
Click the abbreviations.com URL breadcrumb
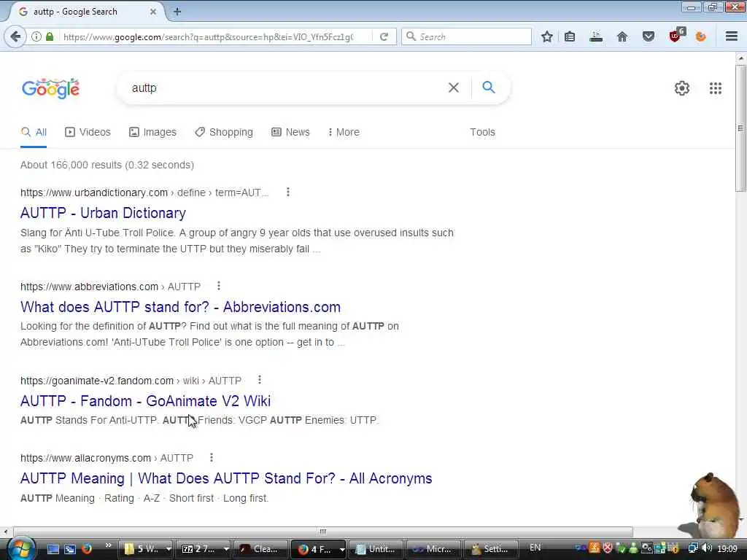point(111,286)
